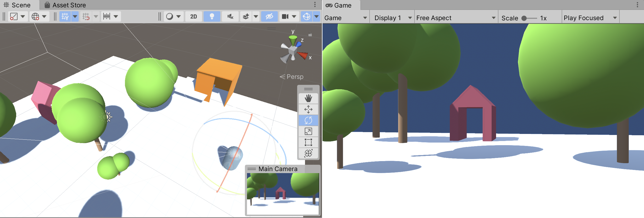Click the Main Camera preview thumbnail

pos(283,193)
